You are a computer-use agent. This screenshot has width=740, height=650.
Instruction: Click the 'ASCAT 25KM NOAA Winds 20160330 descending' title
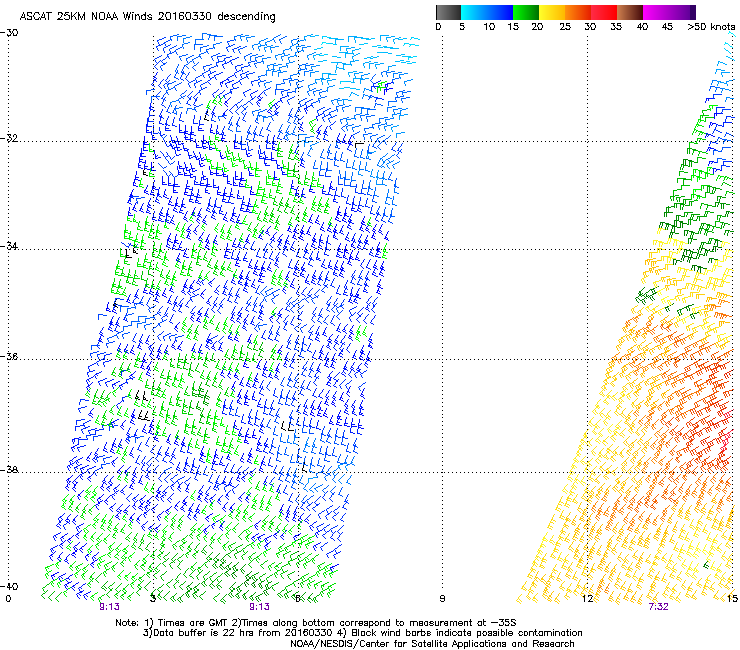point(147,17)
